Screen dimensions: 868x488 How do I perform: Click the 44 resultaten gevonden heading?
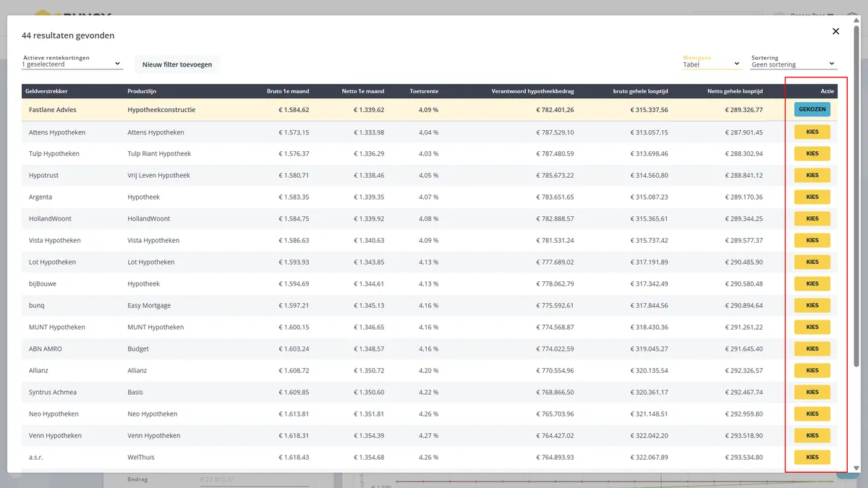(x=68, y=35)
